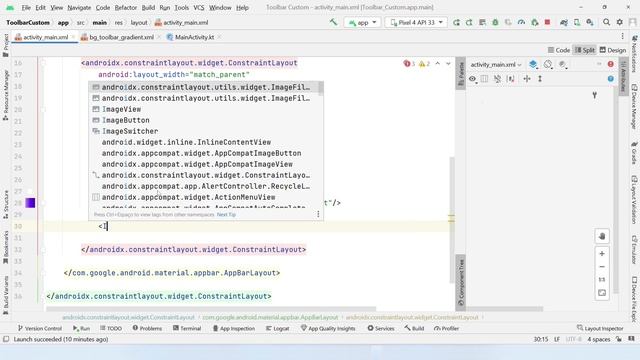Click the Zoom In plus icon
The width and height of the screenshot is (640, 360).
tap(602, 254)
